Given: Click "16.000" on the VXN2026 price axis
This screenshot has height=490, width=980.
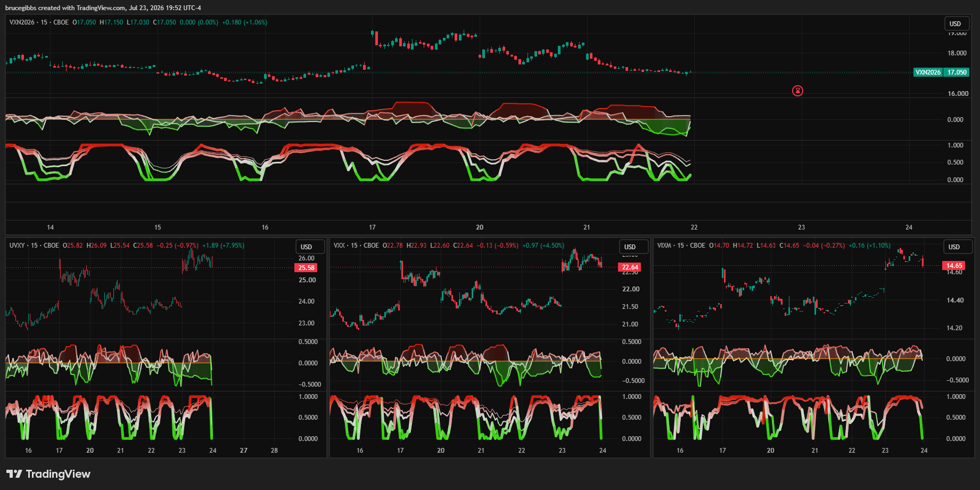Looking at the screenshot, I should click(958, 94).
